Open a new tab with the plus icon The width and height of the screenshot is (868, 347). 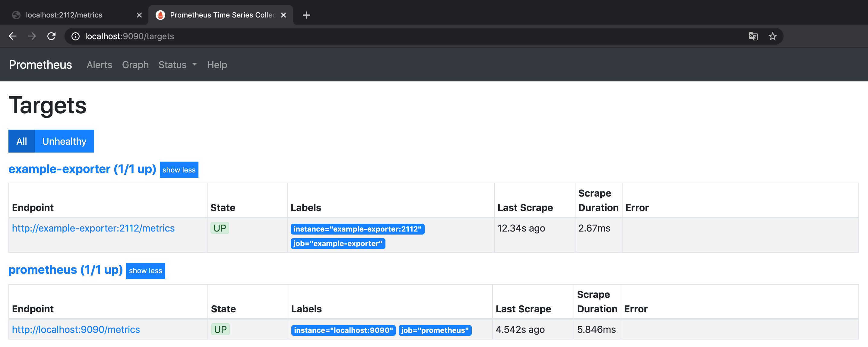pos(306,15)
